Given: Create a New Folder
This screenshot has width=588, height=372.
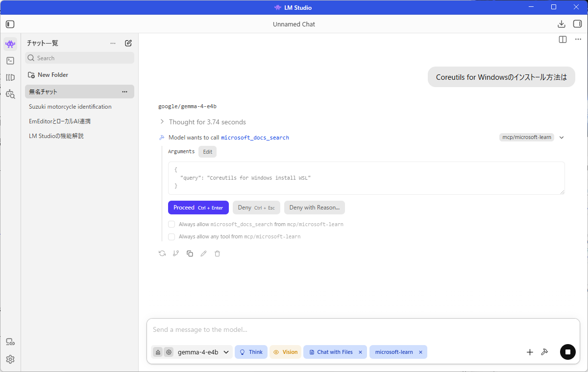Looking at the screenshot, I should point(48,75).
